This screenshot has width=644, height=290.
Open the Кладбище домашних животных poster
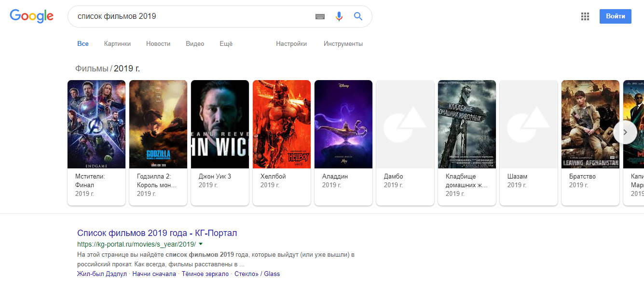(467, 124)
